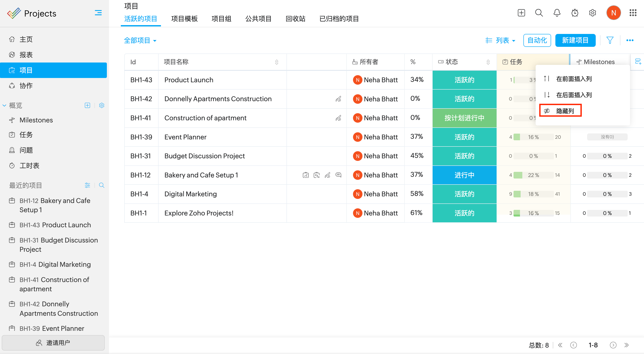Collapse the Overview section chevron
The width and height of the screenshot is (644, 354).
coord(4,105)
